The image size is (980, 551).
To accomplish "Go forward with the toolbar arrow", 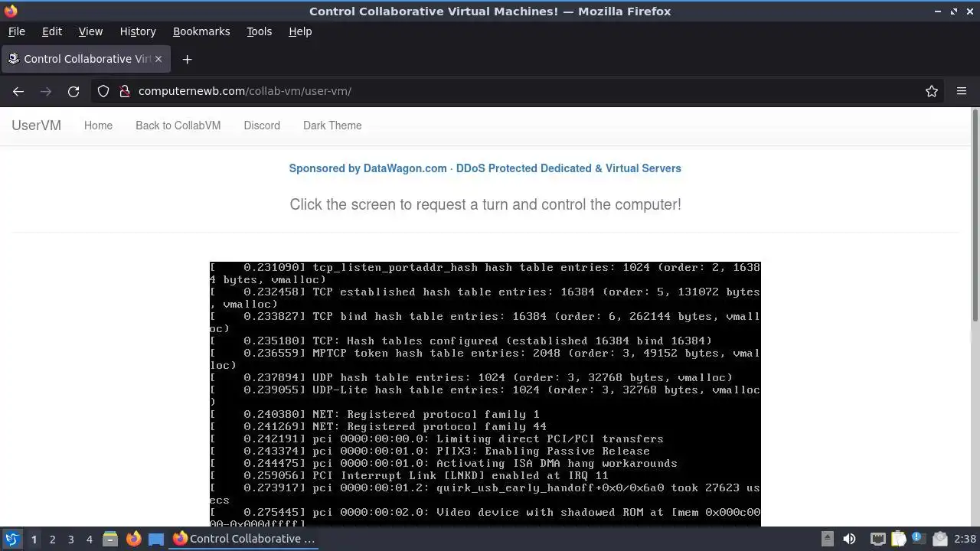I will [x=46, y=91].
